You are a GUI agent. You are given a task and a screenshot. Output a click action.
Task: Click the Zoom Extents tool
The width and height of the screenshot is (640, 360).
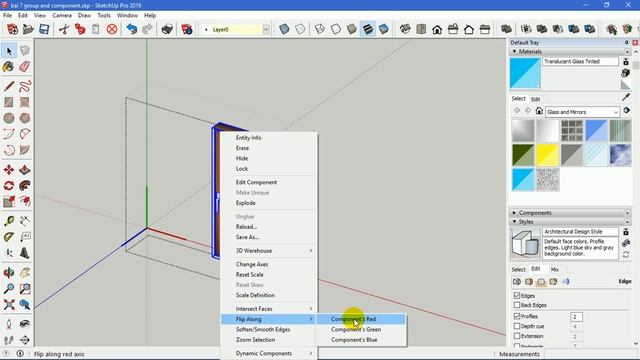pyautogui.click(x=9, y=304)
